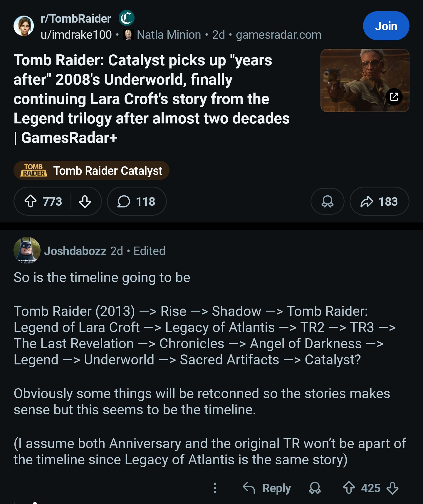View u/imdrake100's profile
The height and width of the screenshot is (504, 423).
pos(76,35)
